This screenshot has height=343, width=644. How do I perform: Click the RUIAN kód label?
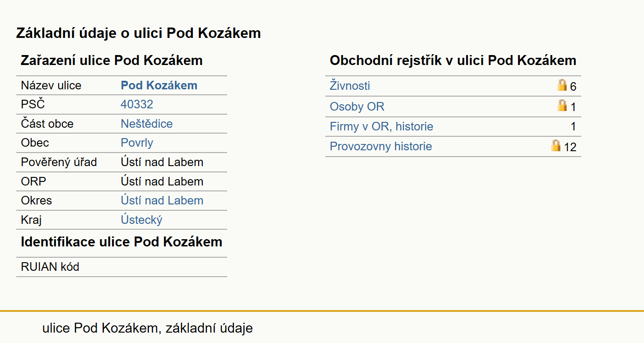point(50,267)
